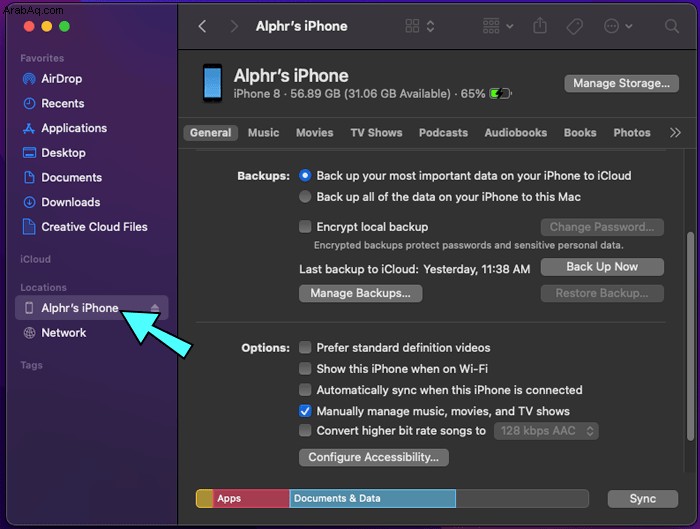Eject Alphr's iPhone from the sidebar
Viewport: 700px width, 529px height.
[x=154, y=308]
